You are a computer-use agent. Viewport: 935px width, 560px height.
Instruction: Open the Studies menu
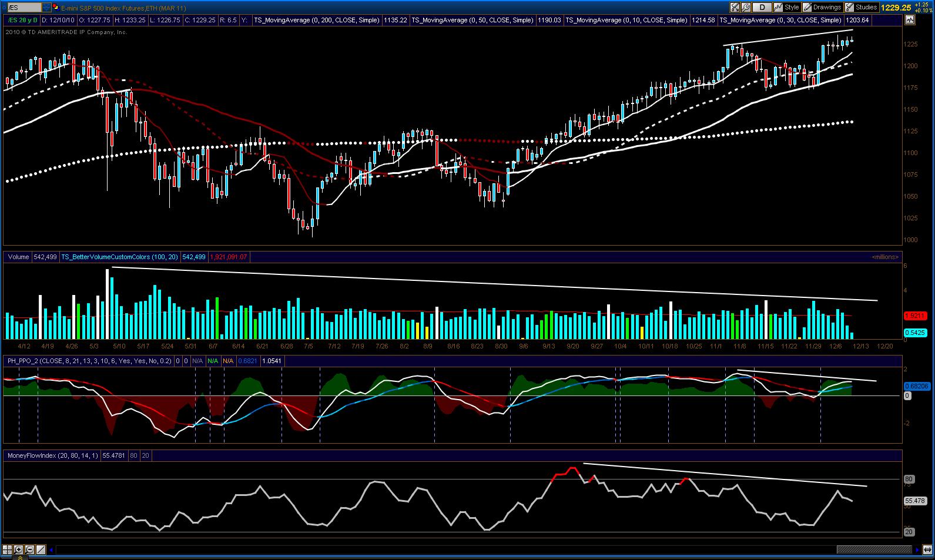coord(862,8)
